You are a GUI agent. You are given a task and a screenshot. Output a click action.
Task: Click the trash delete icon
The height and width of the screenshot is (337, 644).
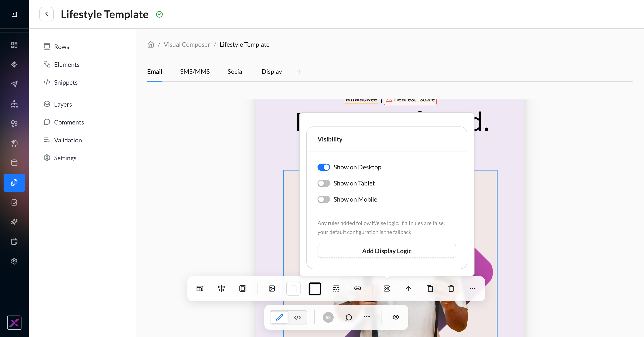[x=451, y=289]
